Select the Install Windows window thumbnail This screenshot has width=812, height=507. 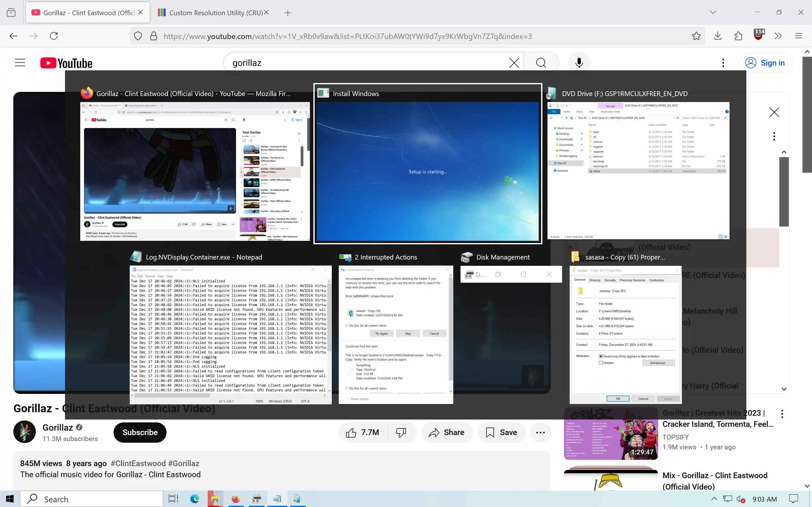click(x=428, y=171)
